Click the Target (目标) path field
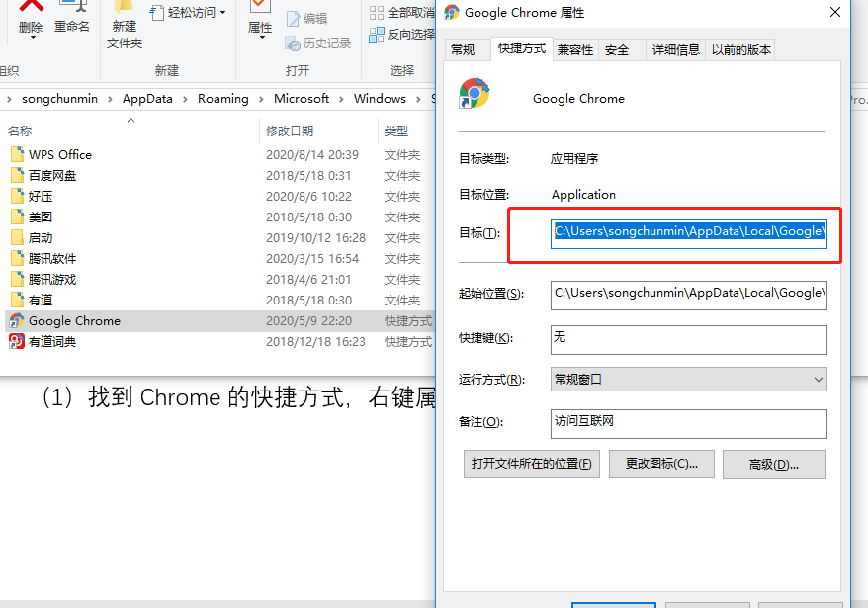The image size is (868, 608). click(x=689, y=233)
